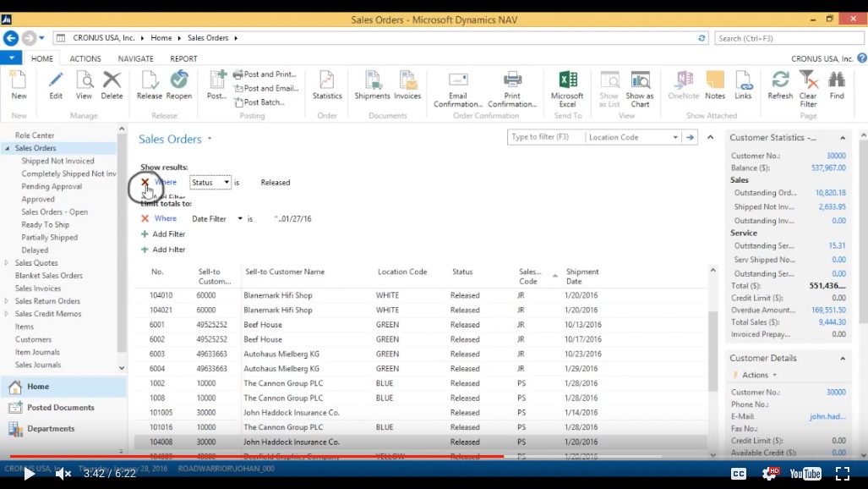Screen dimensions: 868x489
Task: Open the Departments section
Action: [51, 429]
